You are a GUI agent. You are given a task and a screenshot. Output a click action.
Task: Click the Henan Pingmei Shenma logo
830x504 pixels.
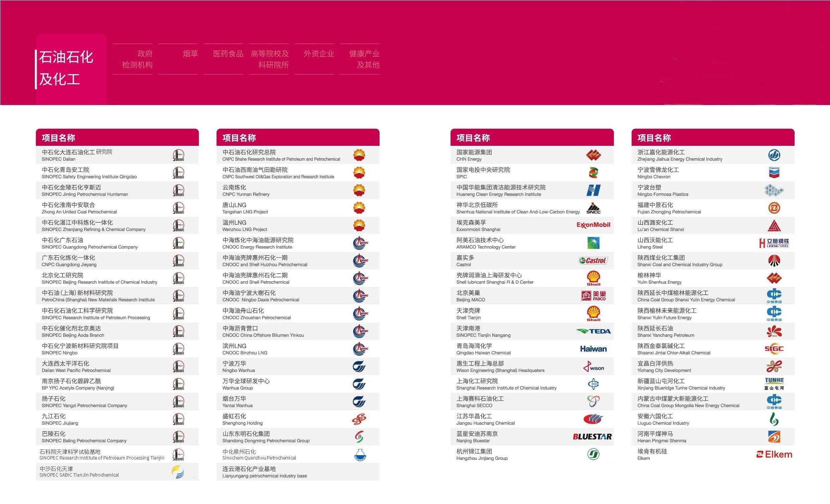(774, 437)
